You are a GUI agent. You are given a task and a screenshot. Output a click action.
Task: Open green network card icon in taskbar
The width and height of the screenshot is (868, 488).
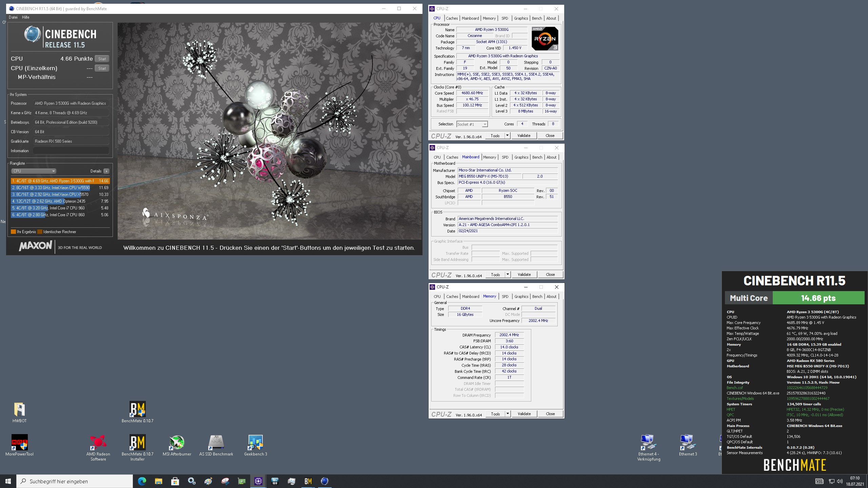pos(241,481)
